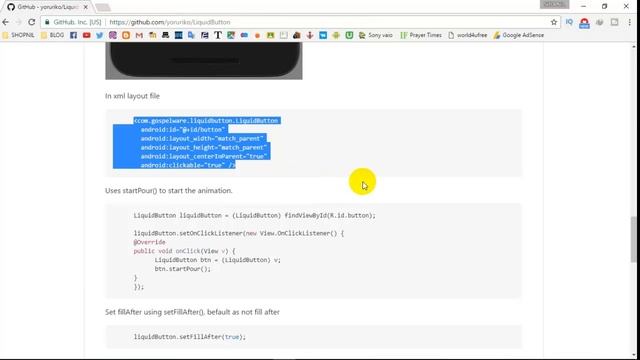
Task: Click the public void onClick(View v) line
Action: pos(184,251)
